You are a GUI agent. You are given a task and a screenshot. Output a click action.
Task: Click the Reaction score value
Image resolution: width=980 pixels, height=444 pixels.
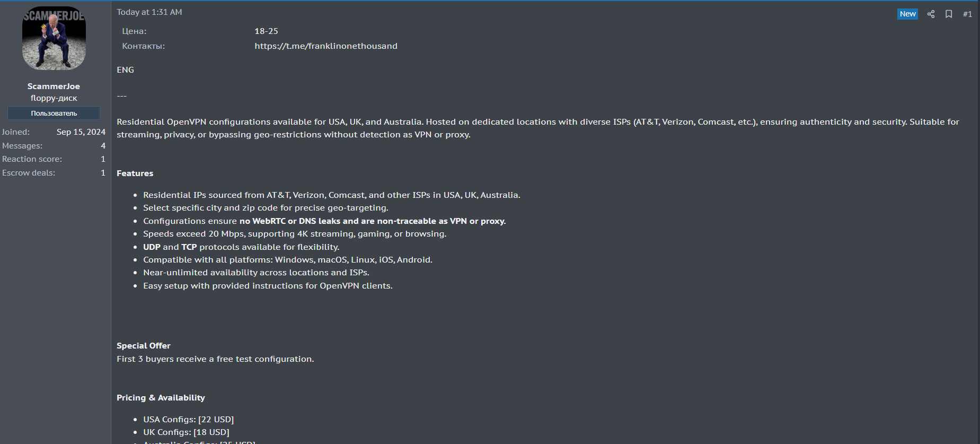[x=103, y=159]
